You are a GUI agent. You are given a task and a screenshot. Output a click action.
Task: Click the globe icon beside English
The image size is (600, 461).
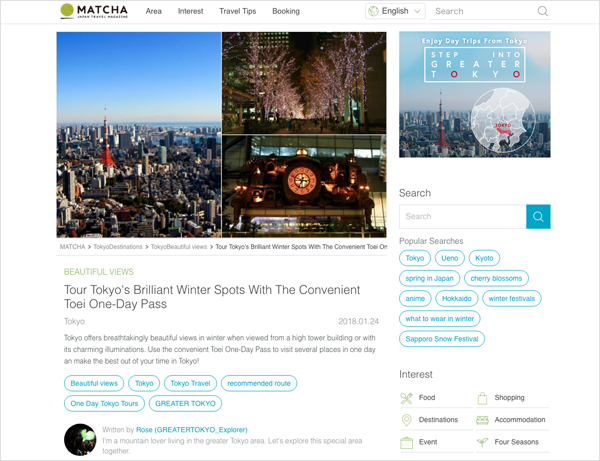373,11
